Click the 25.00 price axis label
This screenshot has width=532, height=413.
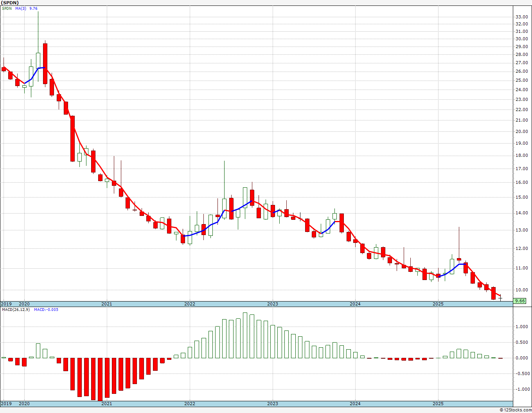(521, 80)
